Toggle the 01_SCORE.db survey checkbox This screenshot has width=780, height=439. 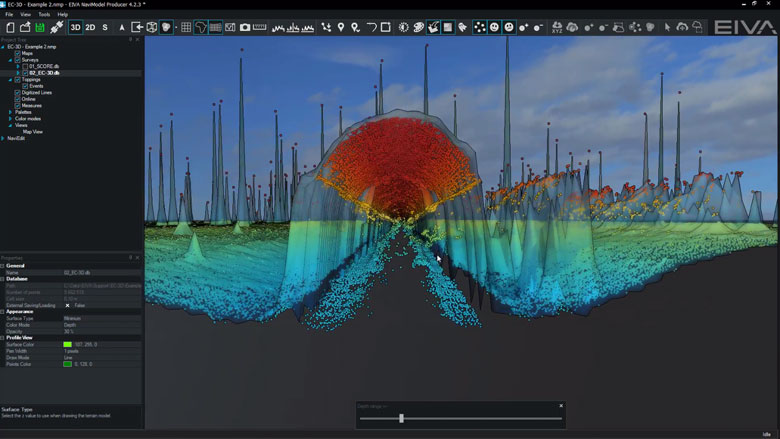pos(25,66)
